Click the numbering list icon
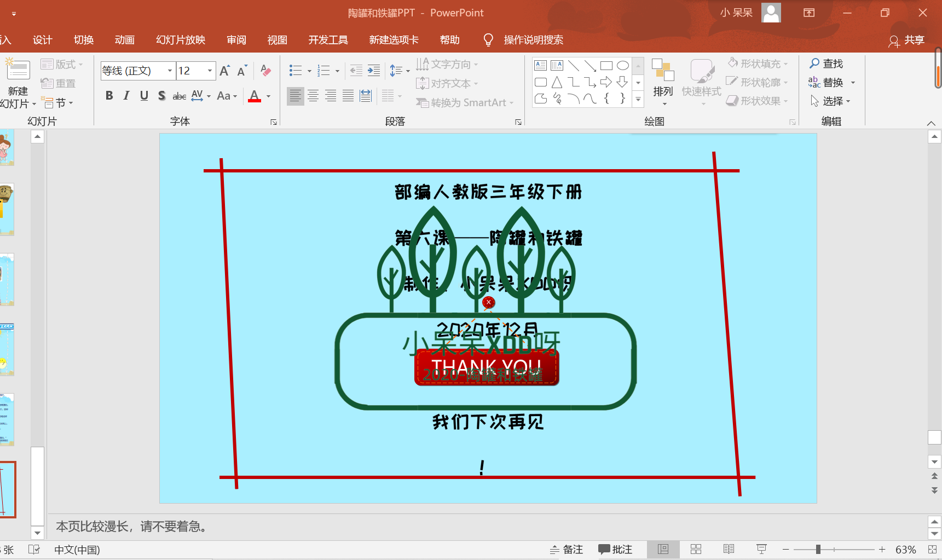 point(323,71)
